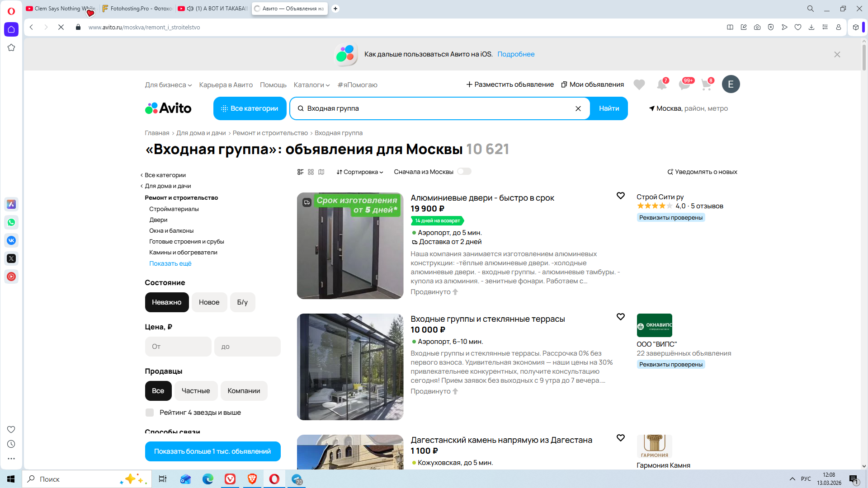This screenshot has height=488, width=868.
Task: Add aluminium doors listing to favorites
Action: point(620,196)
